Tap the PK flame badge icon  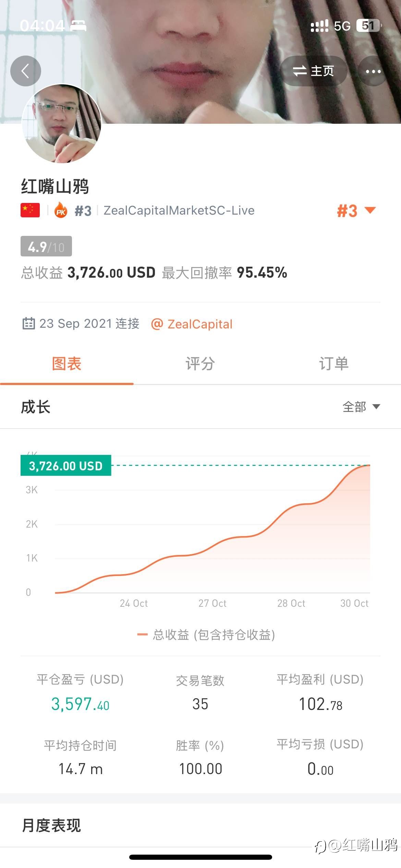click(61, 210)
